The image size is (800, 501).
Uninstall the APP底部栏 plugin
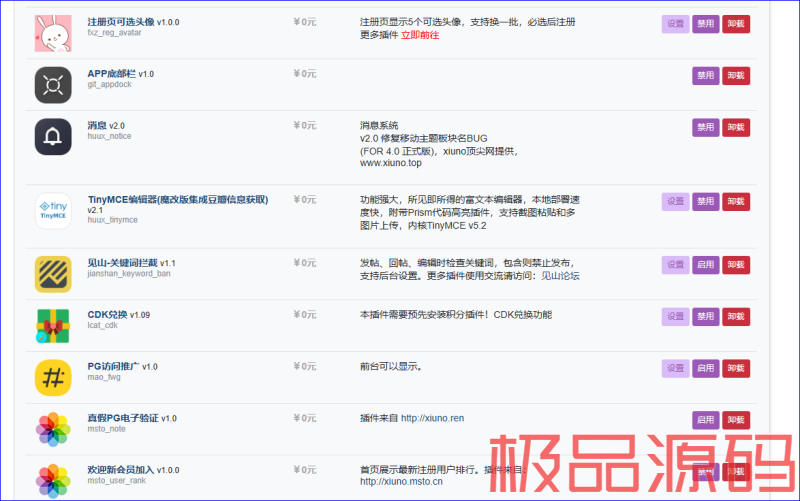click(x=736, y=76)
